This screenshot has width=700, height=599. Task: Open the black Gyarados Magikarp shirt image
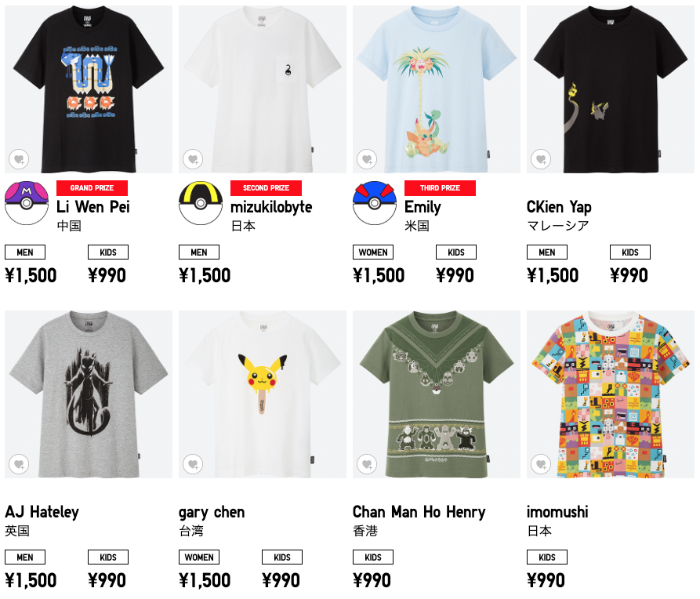89,89
